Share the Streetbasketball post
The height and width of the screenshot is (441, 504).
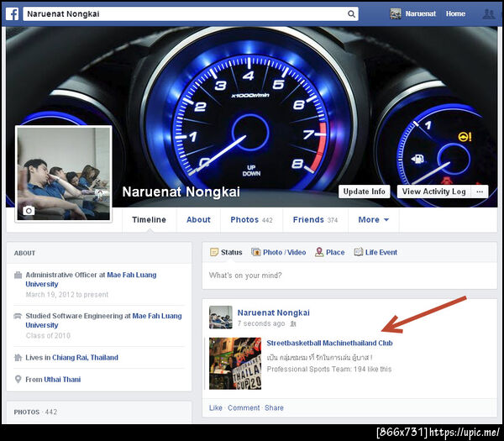[x=274, y=408]
